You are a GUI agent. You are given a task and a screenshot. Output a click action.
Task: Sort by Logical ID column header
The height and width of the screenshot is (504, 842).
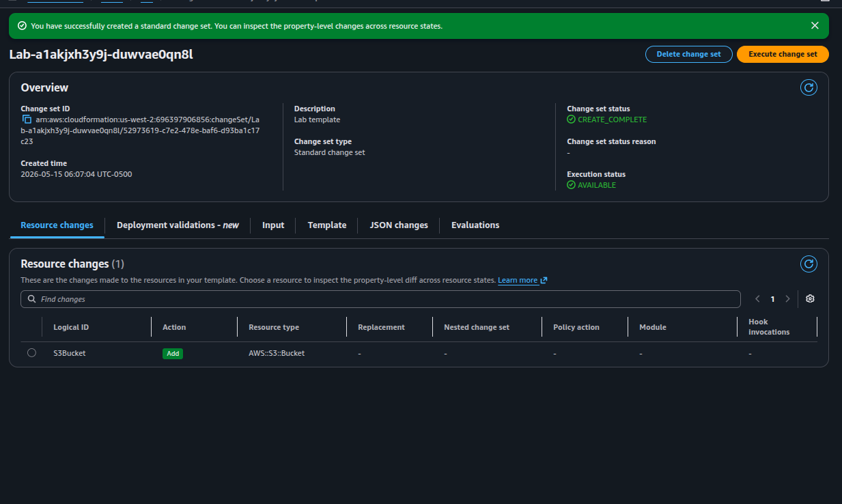pos(71,327)
